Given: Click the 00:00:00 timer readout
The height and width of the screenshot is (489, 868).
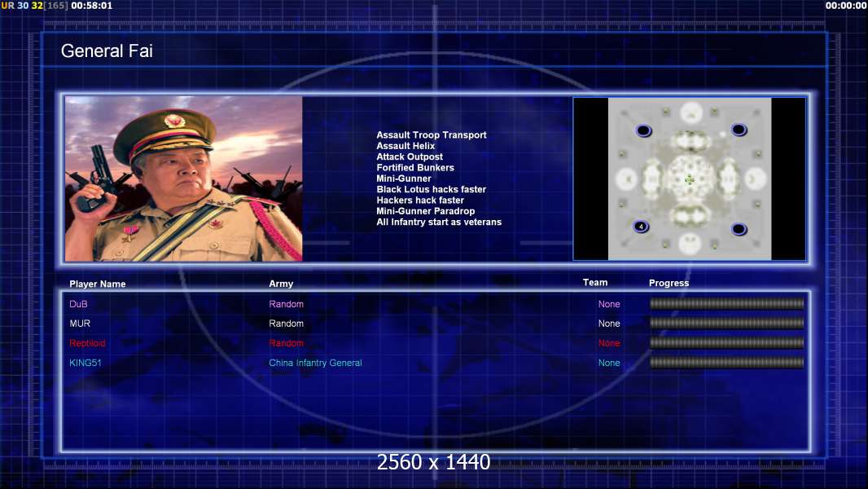Looking at the screenshot, I should pos(846,6).
